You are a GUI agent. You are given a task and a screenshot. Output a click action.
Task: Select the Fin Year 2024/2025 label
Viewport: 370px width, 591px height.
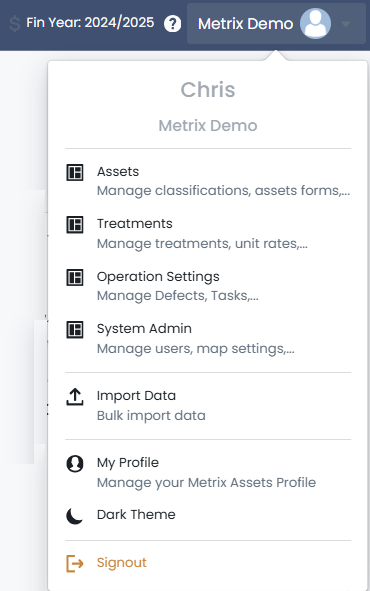90,23
